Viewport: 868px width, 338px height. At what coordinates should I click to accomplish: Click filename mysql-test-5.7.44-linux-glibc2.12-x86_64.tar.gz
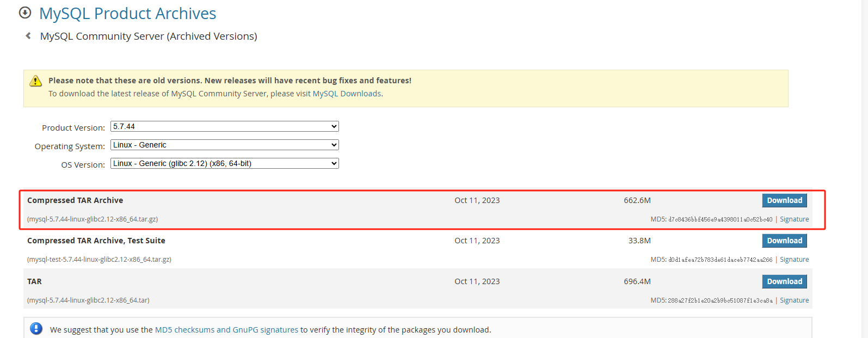point(99,260)
